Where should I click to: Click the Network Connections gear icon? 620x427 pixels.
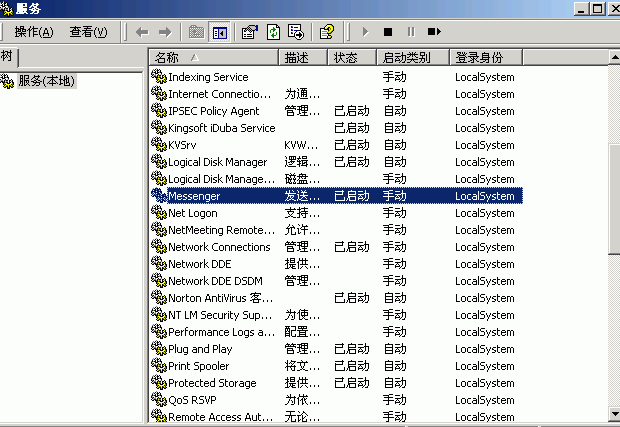coord(159,246)
